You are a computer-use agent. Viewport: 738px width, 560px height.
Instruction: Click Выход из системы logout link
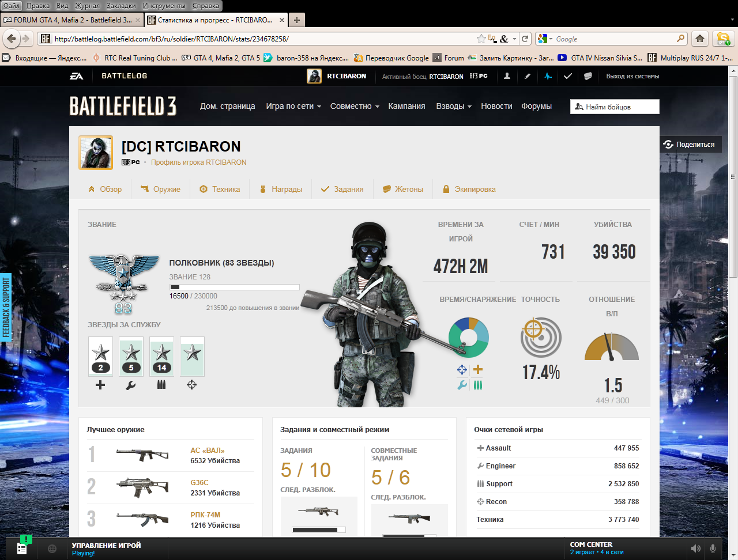click(x=632, y=76)
